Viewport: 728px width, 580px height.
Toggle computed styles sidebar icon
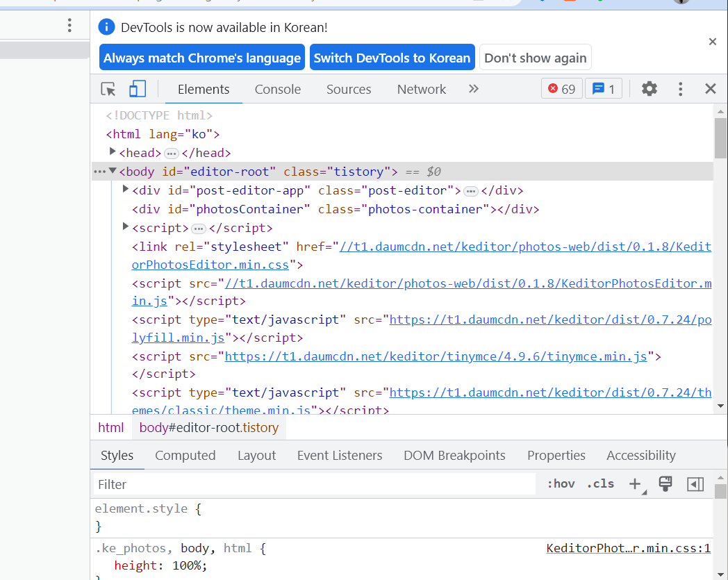[695, 484]
